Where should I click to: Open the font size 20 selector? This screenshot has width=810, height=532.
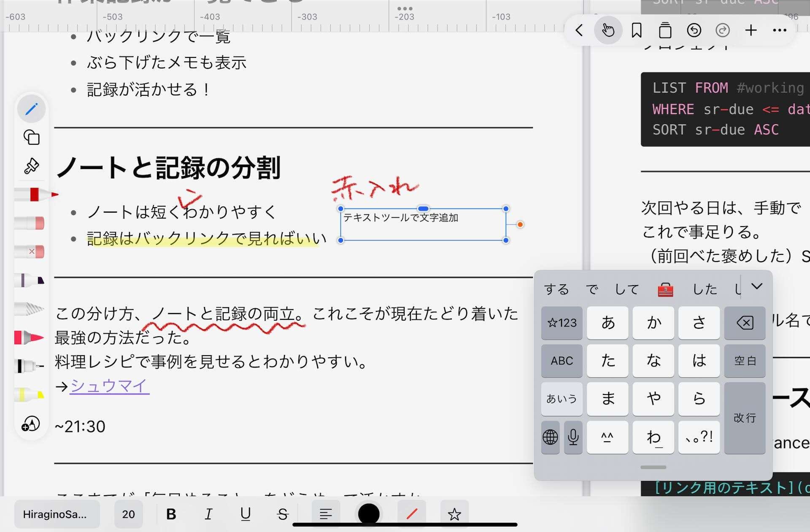coord(128,514)
